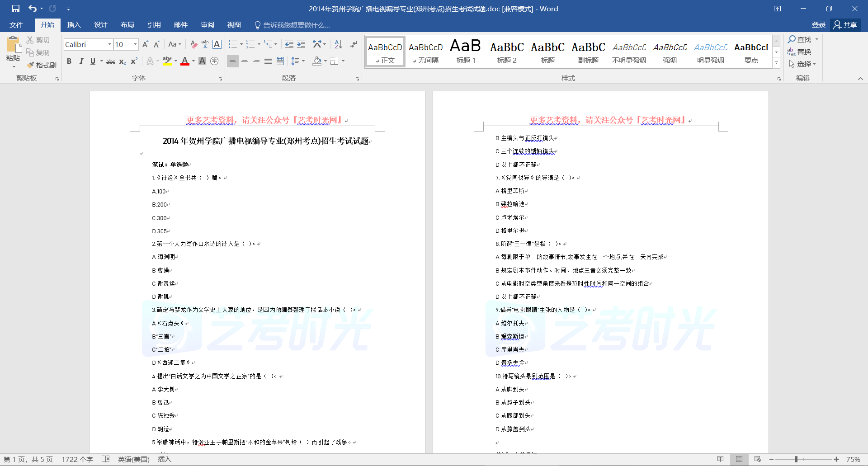Click the Center alignment icon
Viewport: 868px width, 466px height.
tap(245, 61)
